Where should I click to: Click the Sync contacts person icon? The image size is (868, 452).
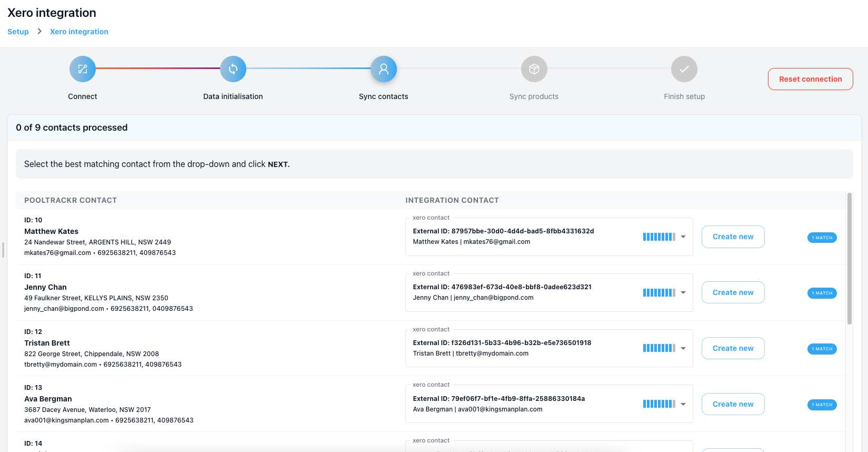point(384,69)
